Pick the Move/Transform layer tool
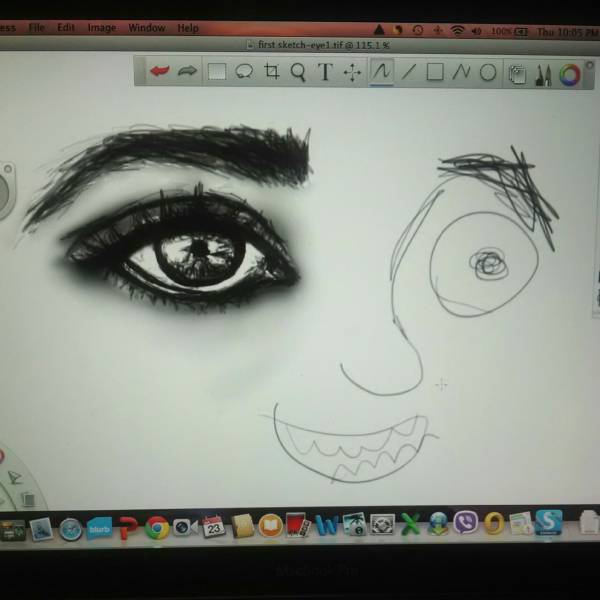The height and width of the screenshot is (600, 600). 352,72
